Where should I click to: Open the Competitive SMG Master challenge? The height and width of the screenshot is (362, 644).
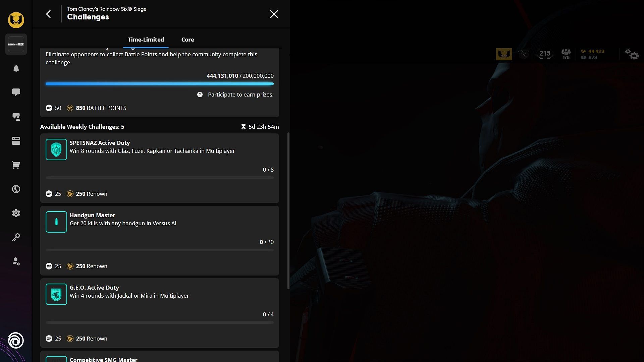pyautogui.click(x=160, y=357)
